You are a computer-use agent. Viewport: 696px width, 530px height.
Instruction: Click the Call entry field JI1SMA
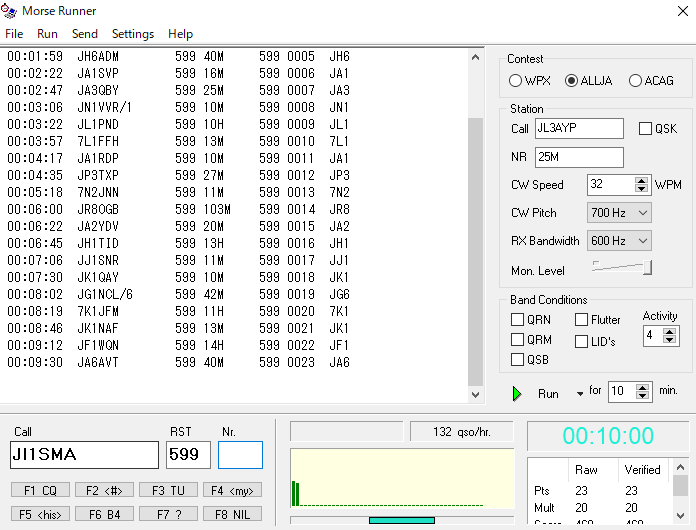click(x=84, y=455)
